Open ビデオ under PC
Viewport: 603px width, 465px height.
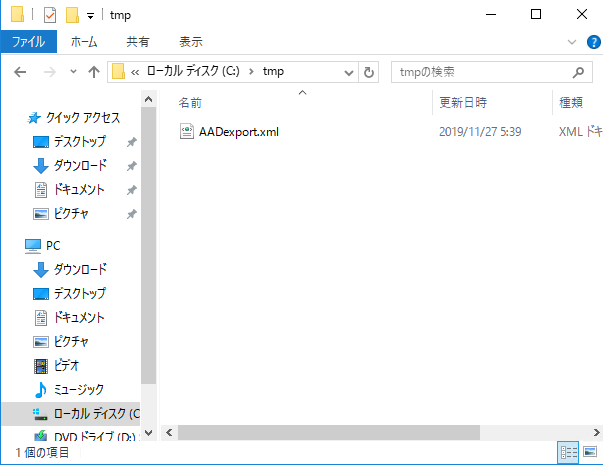[x=66, y=365]
